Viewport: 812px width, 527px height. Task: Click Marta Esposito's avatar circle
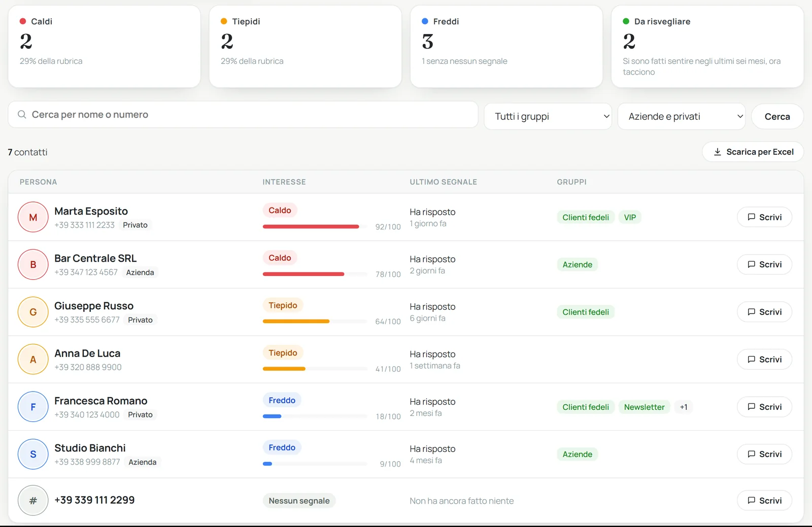tap(33, 217)
